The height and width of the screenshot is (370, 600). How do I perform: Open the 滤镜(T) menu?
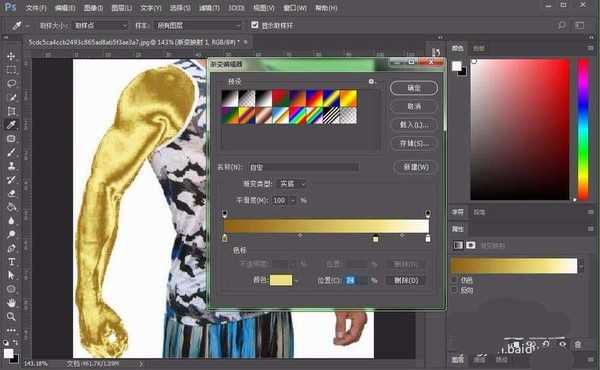pos(209,8)
